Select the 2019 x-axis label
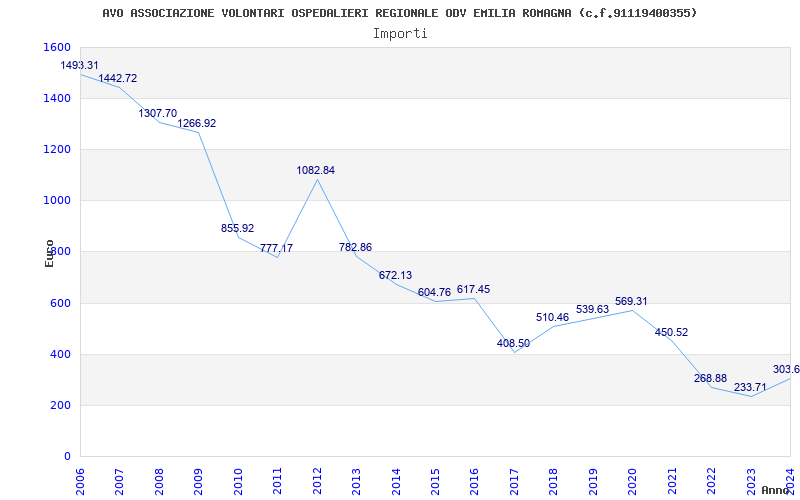This screenshot has width=800, height=500. point(593,480)
